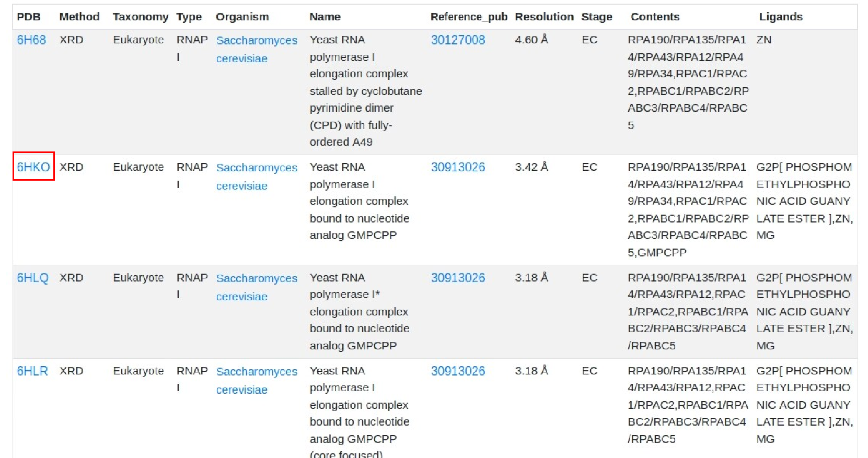Image resolution: width=868 pixels, height=458 pixels.
Task: Open the 6H68 PDB entry link
Action: tap(31, 40)
